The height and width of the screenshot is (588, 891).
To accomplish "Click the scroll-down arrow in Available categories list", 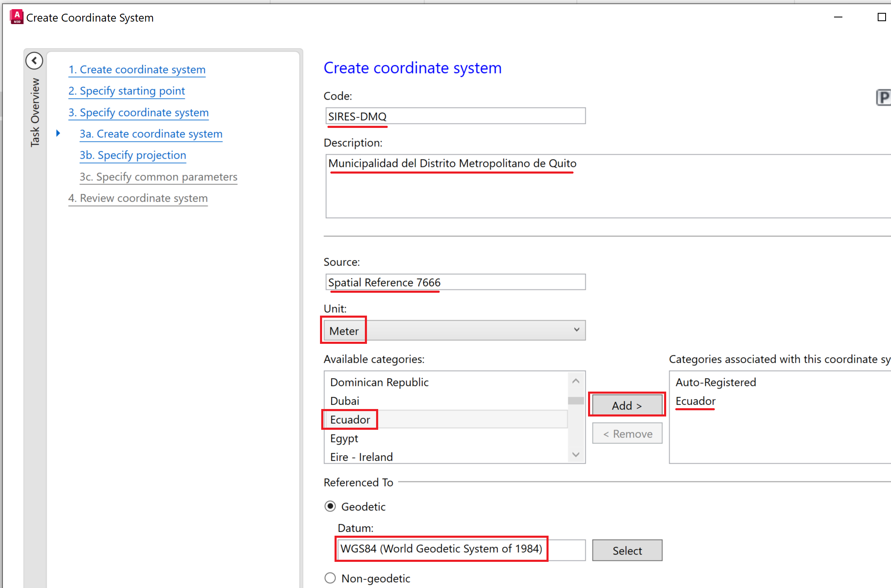I will pos(576,454).
